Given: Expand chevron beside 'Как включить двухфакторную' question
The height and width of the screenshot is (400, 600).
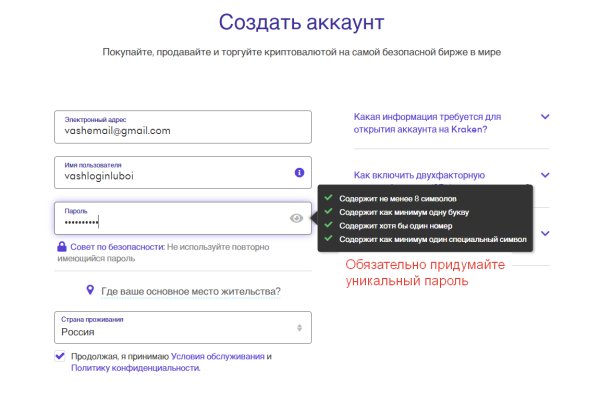Looking at the screenshot, I should [545, 174].
